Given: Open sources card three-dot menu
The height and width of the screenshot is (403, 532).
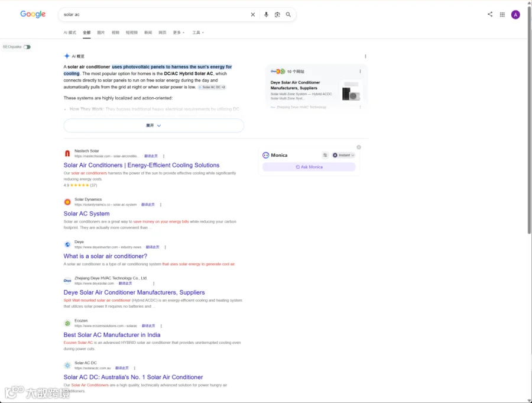Looking at the screenshot, I should click(x=360, y=72).
